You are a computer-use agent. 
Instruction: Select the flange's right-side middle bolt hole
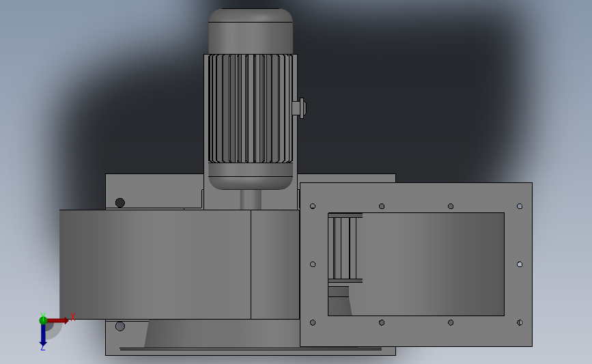(x=520, y=264)
